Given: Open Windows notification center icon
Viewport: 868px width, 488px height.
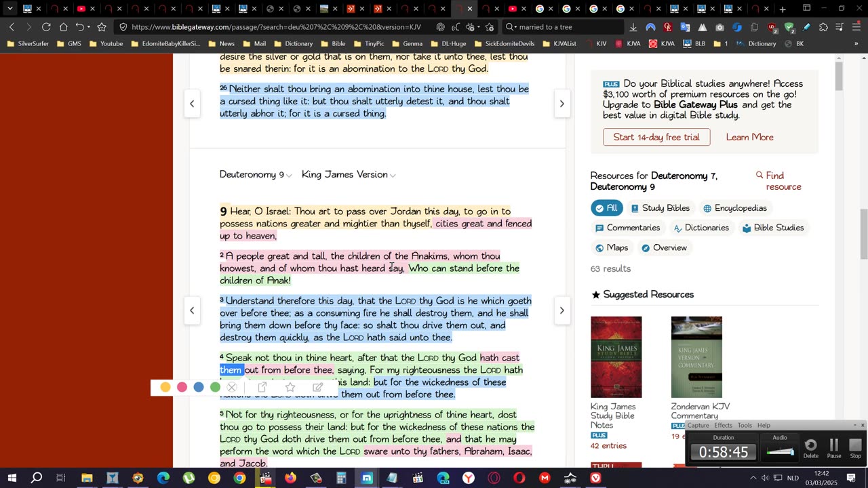Looking at the screenshot, I should point(851,478).
